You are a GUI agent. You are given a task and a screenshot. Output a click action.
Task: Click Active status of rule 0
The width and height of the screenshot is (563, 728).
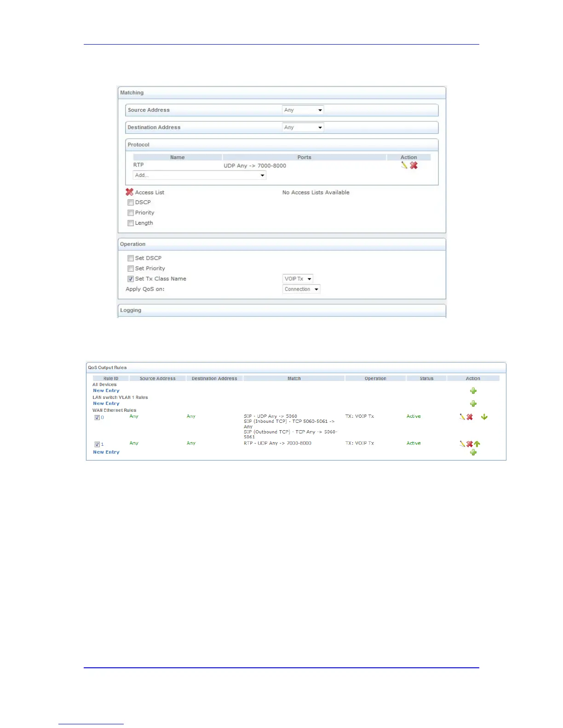pyautogui.click(x=414, y=416)
